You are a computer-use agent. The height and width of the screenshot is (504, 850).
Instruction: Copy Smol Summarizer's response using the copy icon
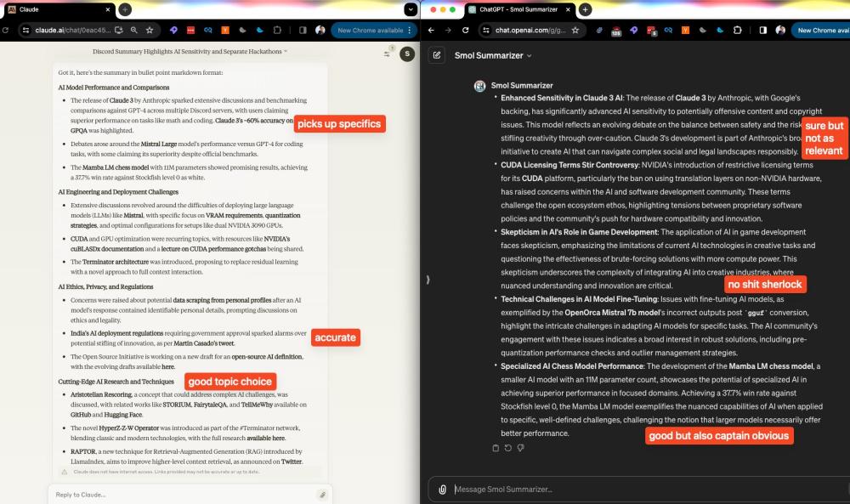coord(496,448)
